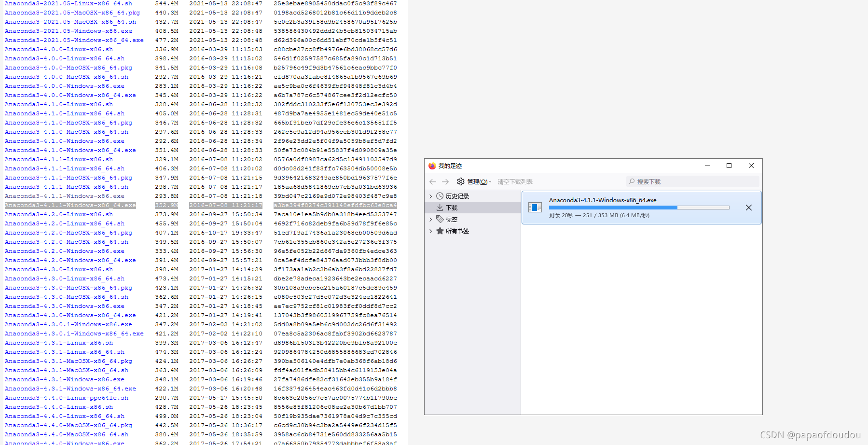Expand the 所有书签 tree node
Image resolution: width=868 pixels, height=445 pixels.
(430, 231)
